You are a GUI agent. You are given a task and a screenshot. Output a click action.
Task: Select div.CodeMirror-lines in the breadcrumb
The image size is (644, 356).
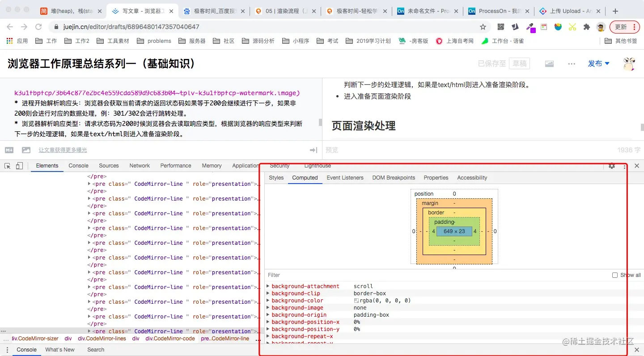(x=102, y=339)
